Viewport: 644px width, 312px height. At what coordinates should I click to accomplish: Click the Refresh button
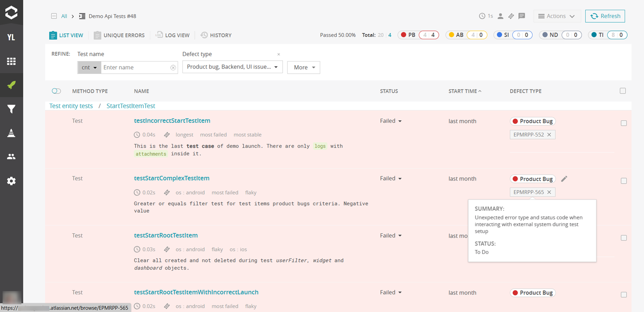pos(605,16)
